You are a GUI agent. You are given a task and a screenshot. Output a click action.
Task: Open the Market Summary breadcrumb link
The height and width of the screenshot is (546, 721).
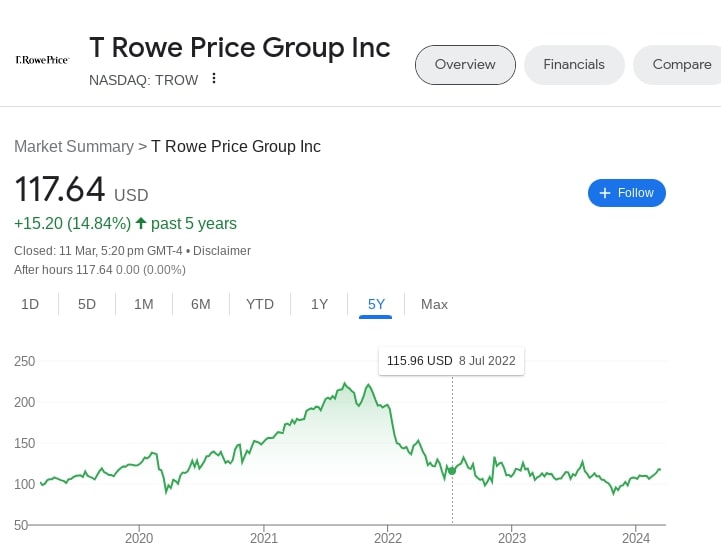tap(73, 146)
